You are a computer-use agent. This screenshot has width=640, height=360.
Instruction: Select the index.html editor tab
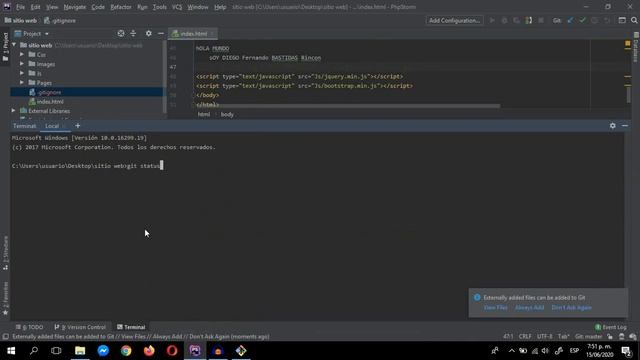pyautogui.click(x=193, y=33)
